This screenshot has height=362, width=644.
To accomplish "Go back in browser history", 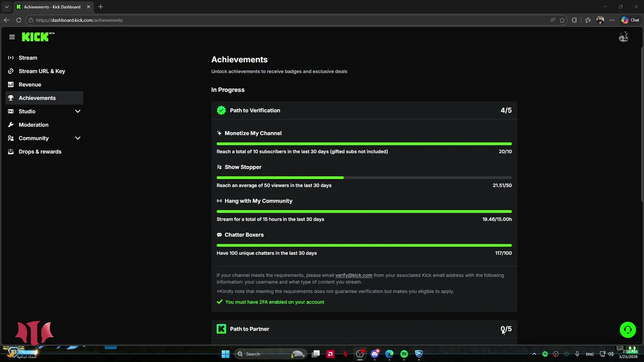I will (x=7, y=20).
